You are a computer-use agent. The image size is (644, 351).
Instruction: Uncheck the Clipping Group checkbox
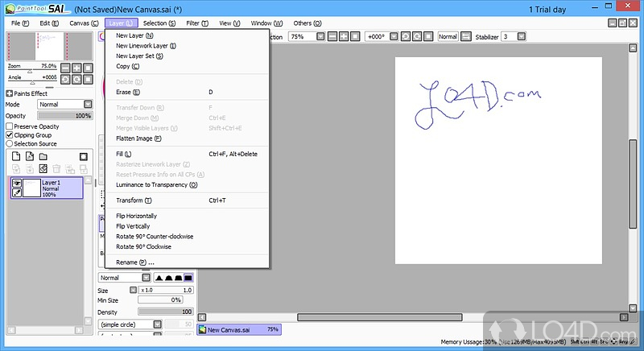coord(10,135)
